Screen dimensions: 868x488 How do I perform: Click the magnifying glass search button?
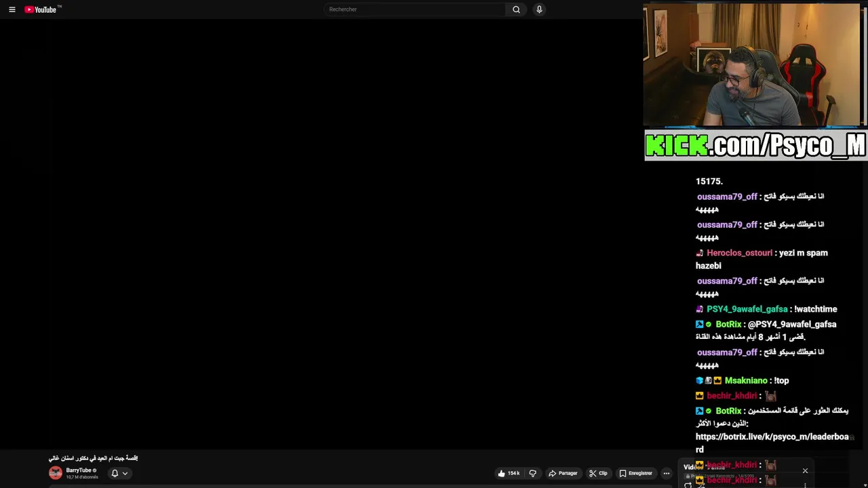tap(516, 9)
